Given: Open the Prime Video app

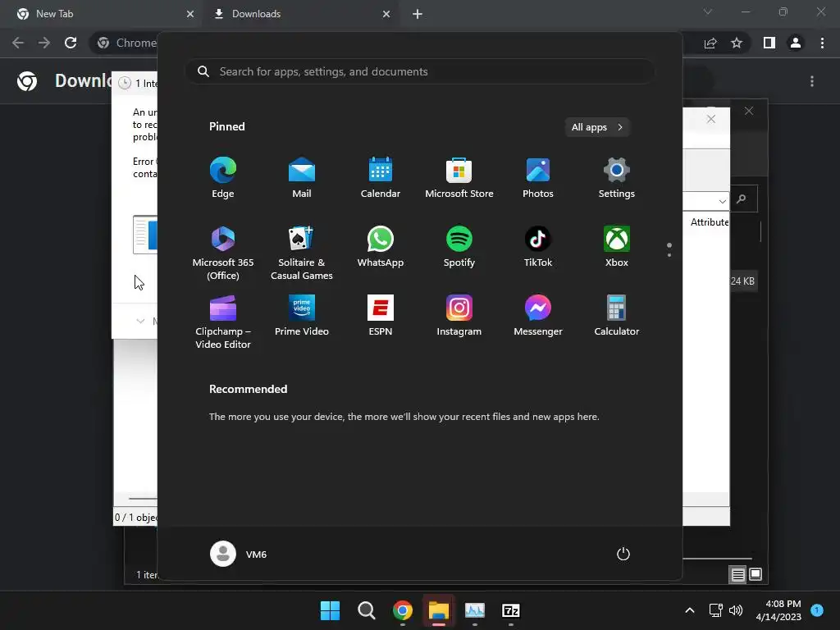Looking at the screenshot, I should (x=302, y=316).
